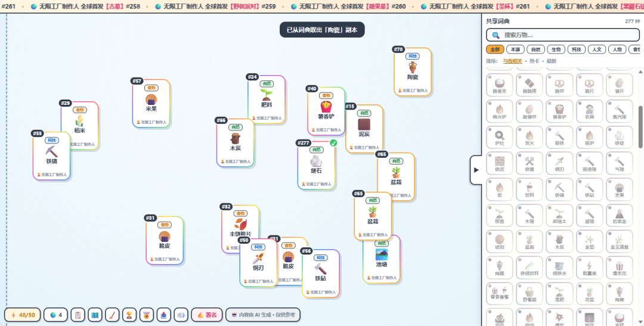Image resolution: width=644 pixels, height=326 pixels.
Task: Open the trophy leaderboard icon
Action: tap(129, 315)
